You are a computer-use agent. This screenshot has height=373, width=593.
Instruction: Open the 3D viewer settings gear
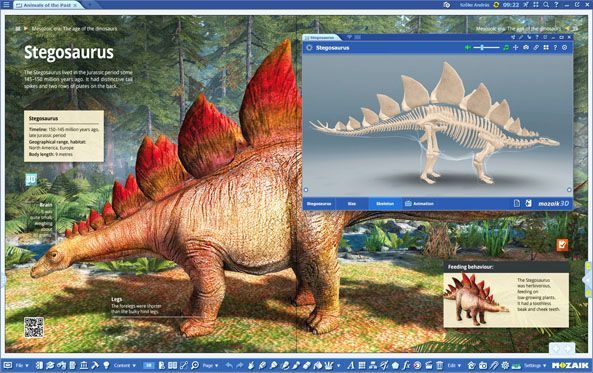(x=565, y=48)
